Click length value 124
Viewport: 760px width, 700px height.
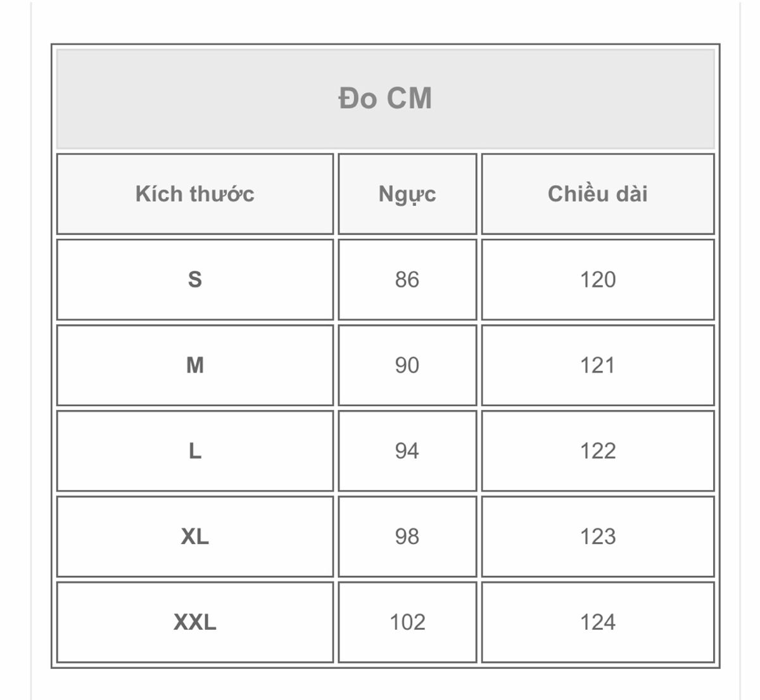[x=597, y=622]
